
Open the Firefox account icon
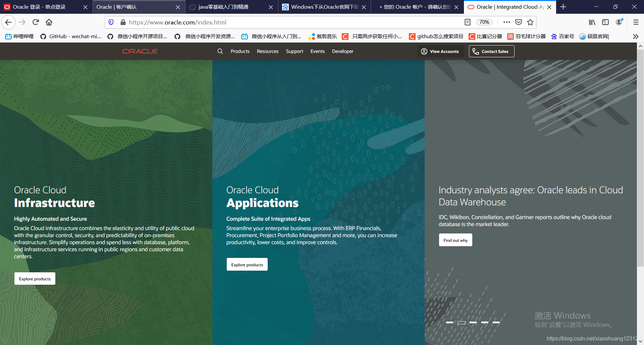pos(619,22)
